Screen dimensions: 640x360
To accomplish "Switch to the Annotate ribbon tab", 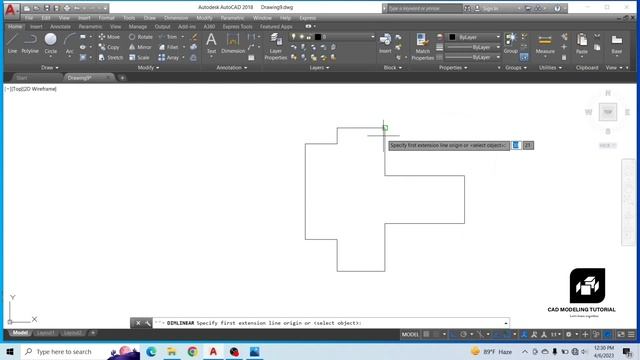I will click(x=60, y=27).
